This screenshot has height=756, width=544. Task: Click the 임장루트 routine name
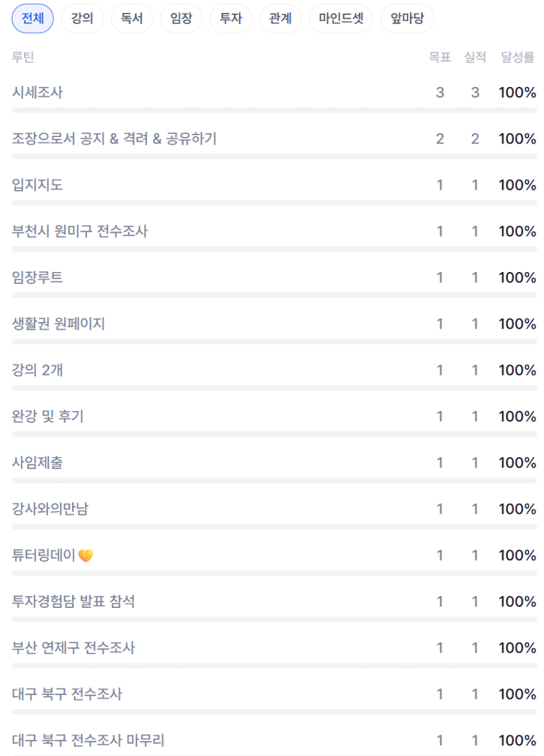(38, 277)
